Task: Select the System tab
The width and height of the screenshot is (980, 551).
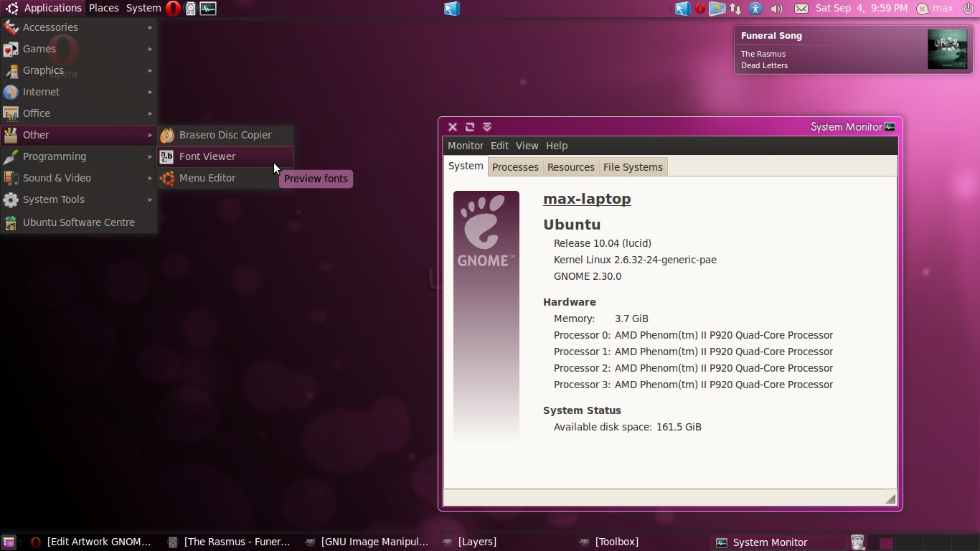Action: coord(466,166)
